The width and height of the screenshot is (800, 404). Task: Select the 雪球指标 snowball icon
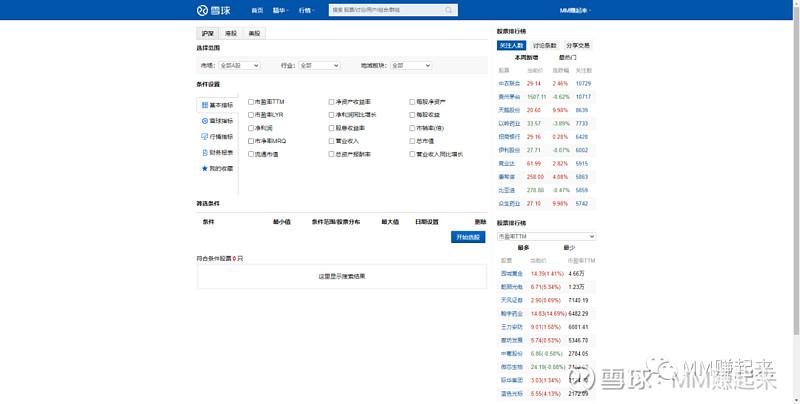[x=205, y=121]
